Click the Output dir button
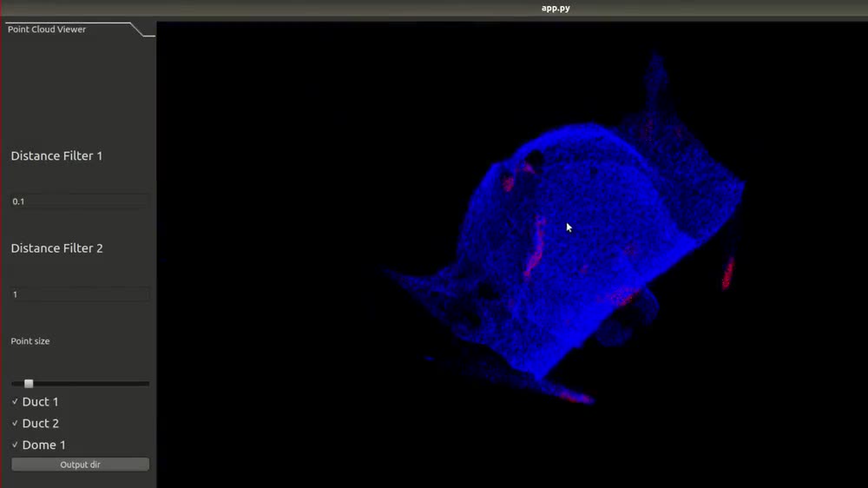Screen dimensions: 868x488 point(80,465)
